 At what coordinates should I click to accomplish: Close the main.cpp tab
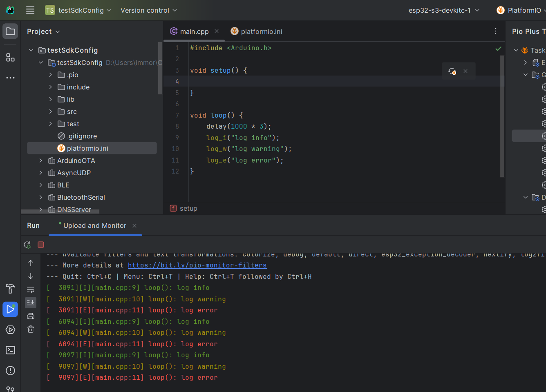pos(217,31)
